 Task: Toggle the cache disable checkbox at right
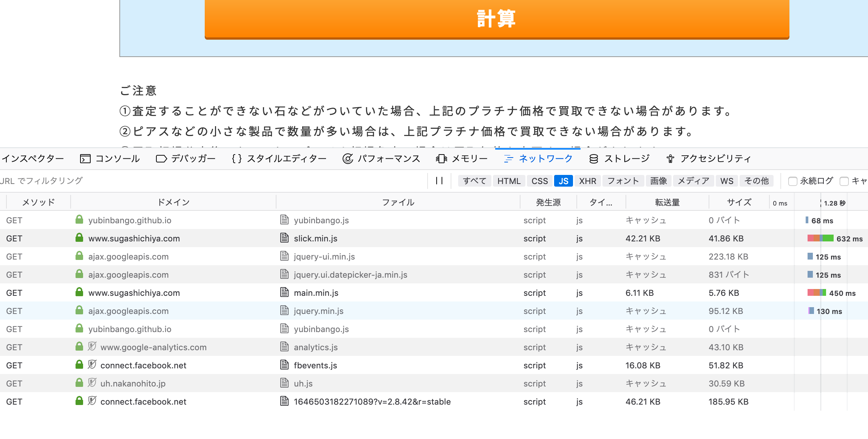(x=844, y=181)
